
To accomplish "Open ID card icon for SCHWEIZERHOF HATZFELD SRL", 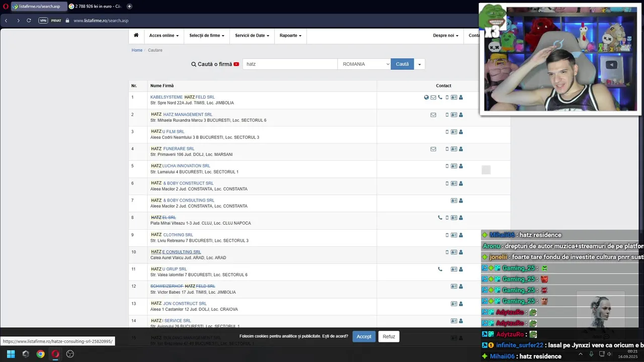I will click(454, 286).
